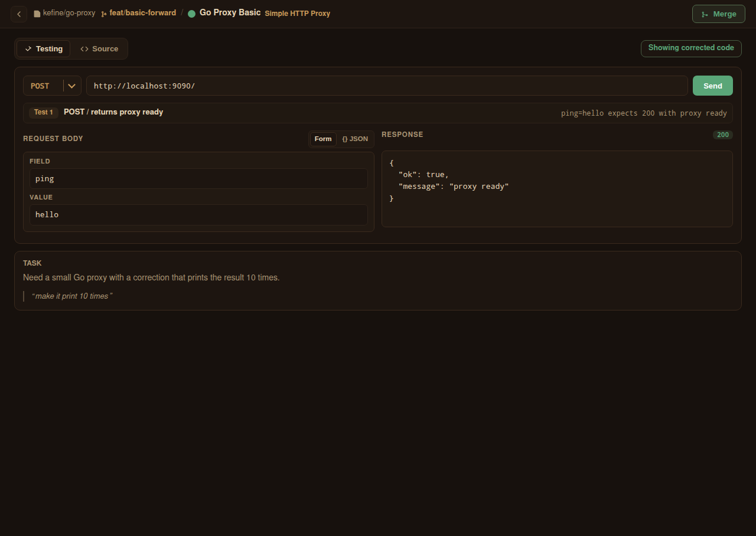Choose Form request body mode
Viewport: 756px width, 536px height.
click(323, 139)
